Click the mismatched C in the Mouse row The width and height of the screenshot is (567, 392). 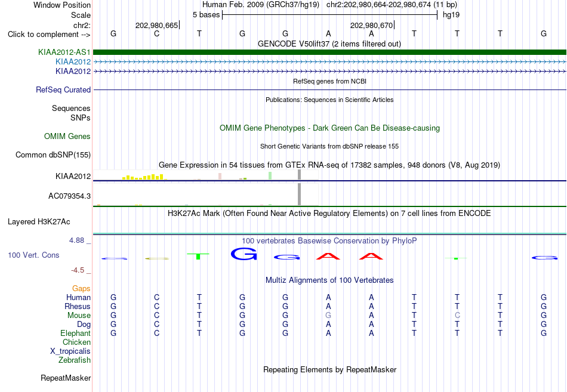[457, 316]
